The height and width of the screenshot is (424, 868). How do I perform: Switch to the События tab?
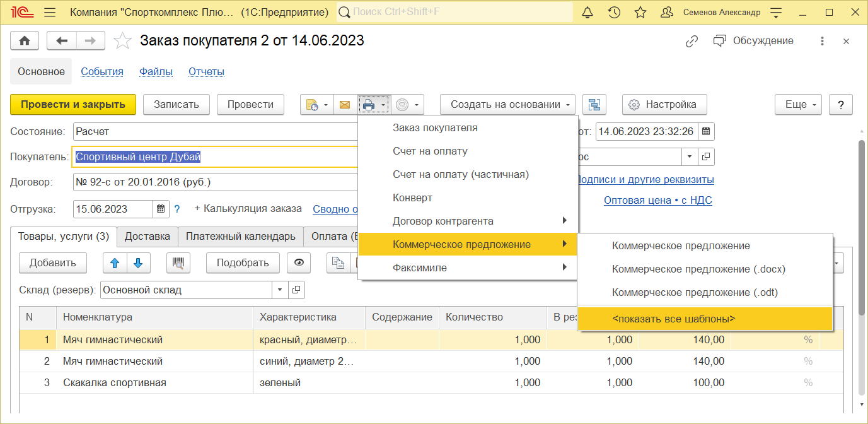tap(102, 72)
